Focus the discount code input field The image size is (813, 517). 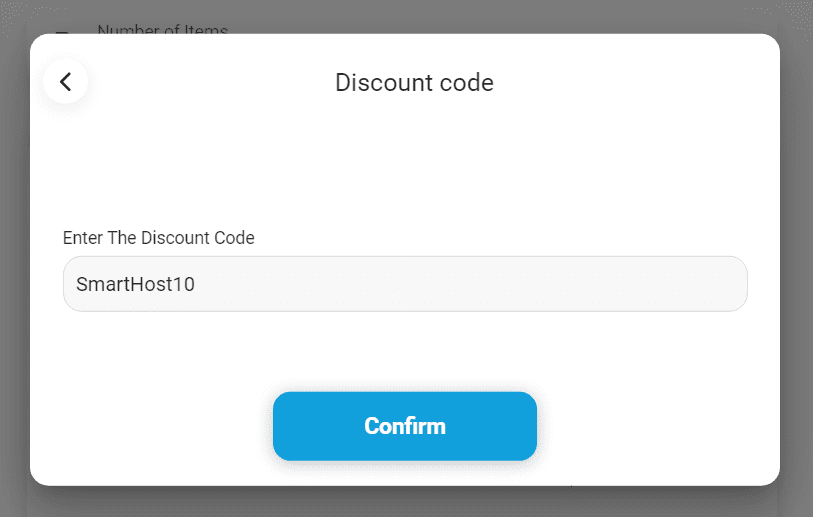405,284
